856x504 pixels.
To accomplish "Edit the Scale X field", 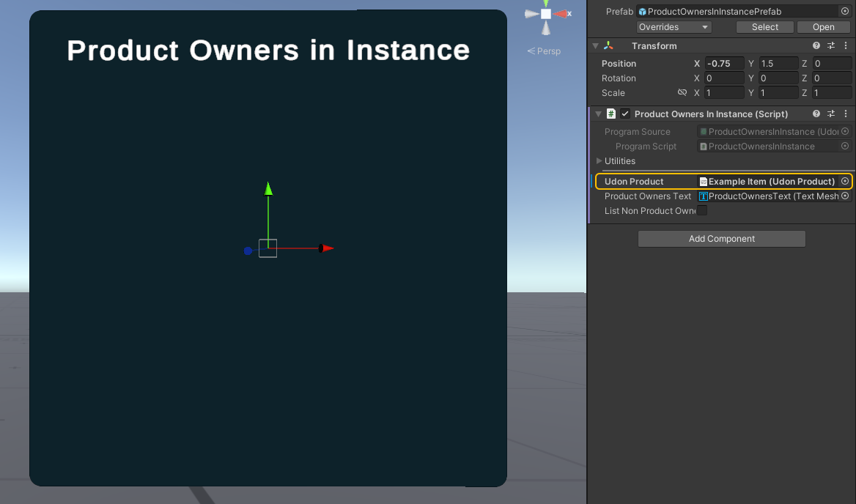I will point(724,93).
